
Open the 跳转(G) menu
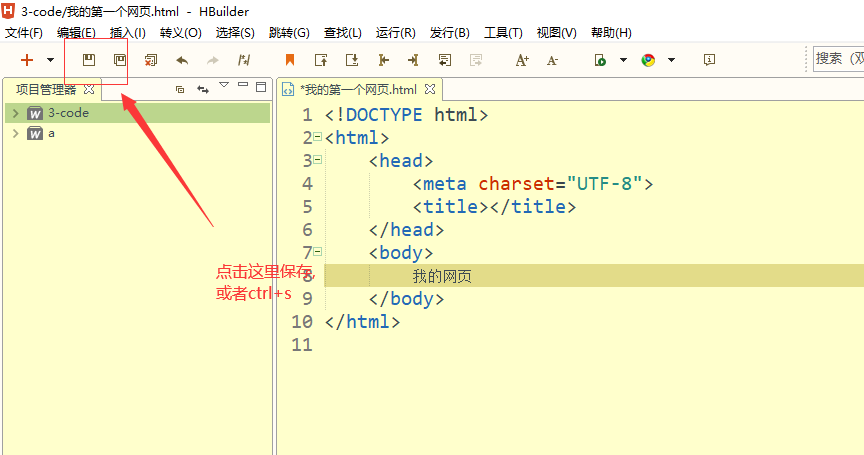click(x=289, y=33)
